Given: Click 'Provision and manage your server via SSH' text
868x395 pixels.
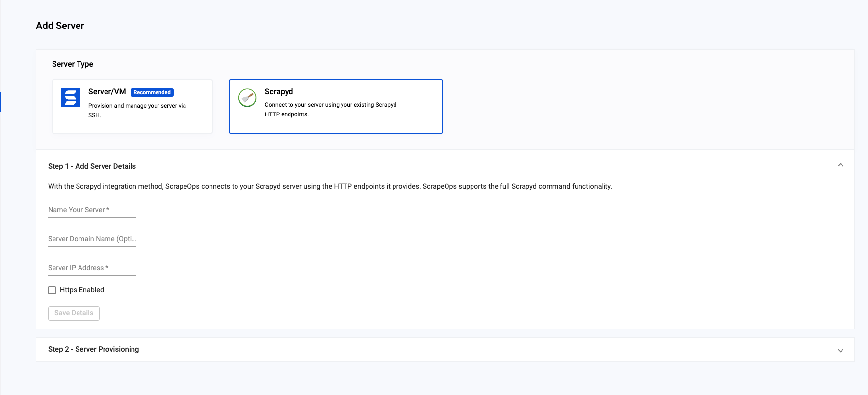Looking at the screenshot, I should coord(137,111).
